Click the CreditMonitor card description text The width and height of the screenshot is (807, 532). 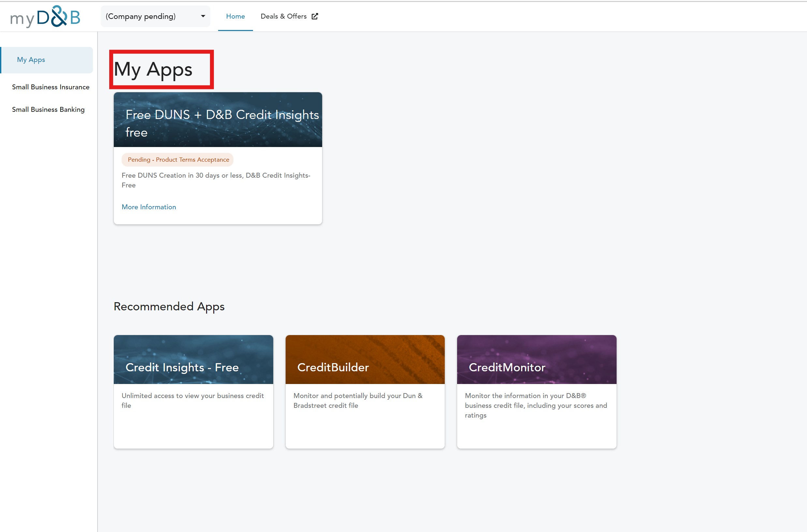pos(535,405)
